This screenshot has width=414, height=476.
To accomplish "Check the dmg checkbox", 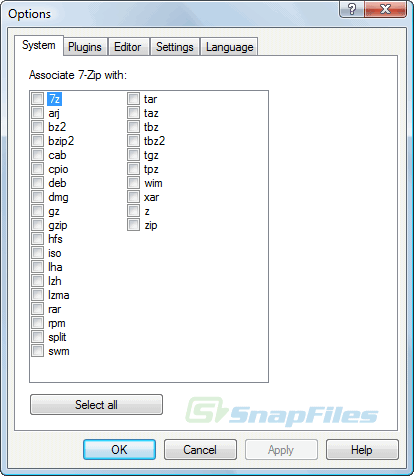I will tap(37, 197).
